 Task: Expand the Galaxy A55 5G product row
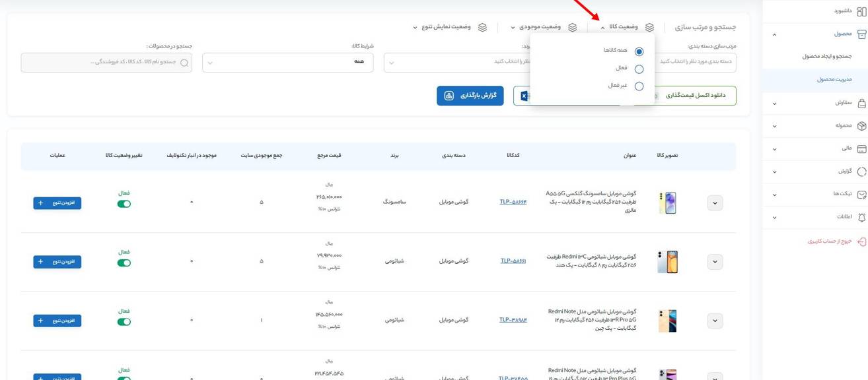click(x=715, y=203)
